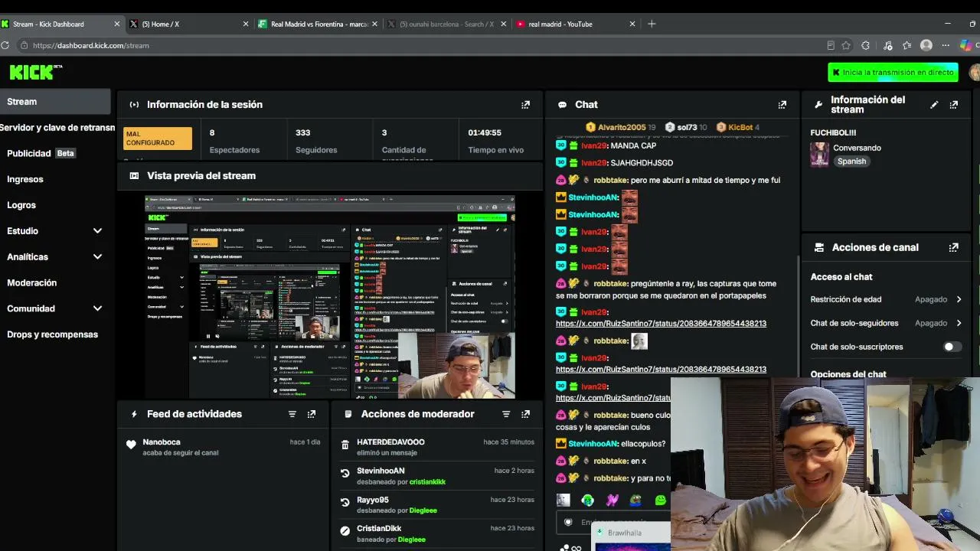Select the grey portrait emote in chat emote row
Screen dimensions: 980x551
click(x=563, y=500)
